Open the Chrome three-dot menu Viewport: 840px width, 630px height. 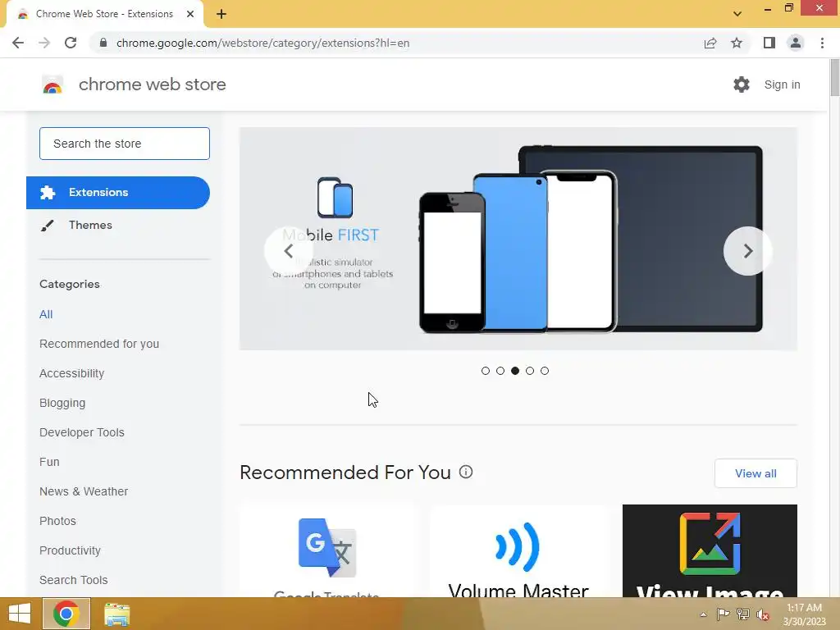tap(822, 43)
